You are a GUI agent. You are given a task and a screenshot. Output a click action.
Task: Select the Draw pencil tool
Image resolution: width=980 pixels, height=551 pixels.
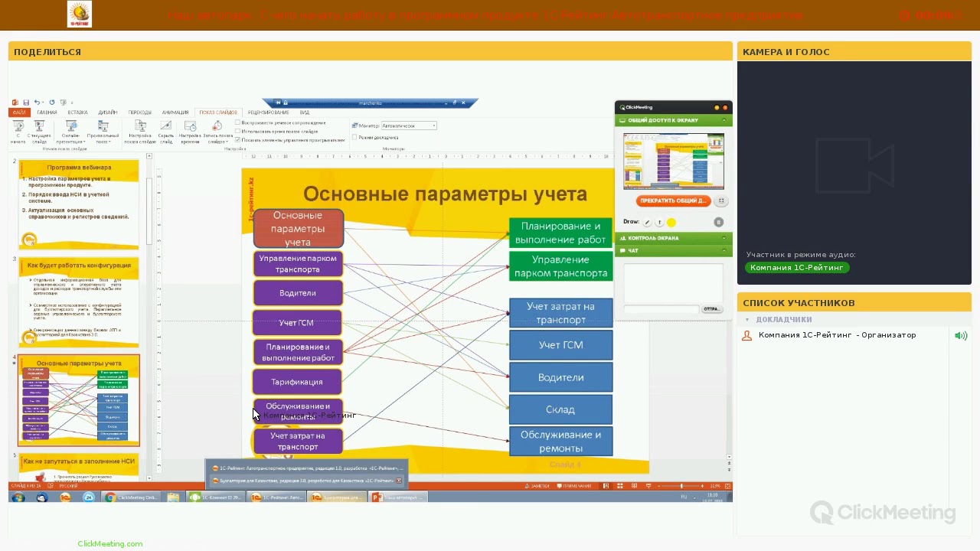(x=647, y=223)
